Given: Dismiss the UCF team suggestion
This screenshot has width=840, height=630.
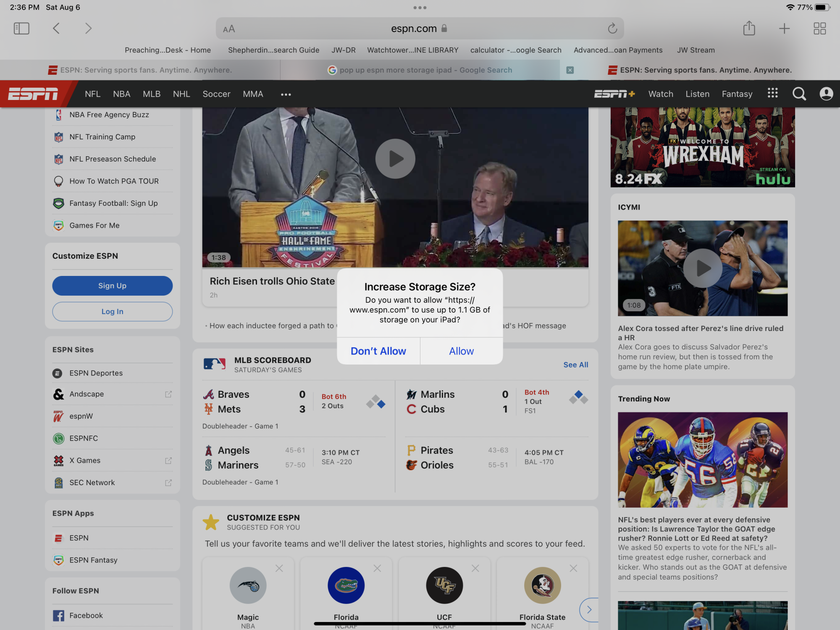Looking at the screenshot, I should 475,568.
